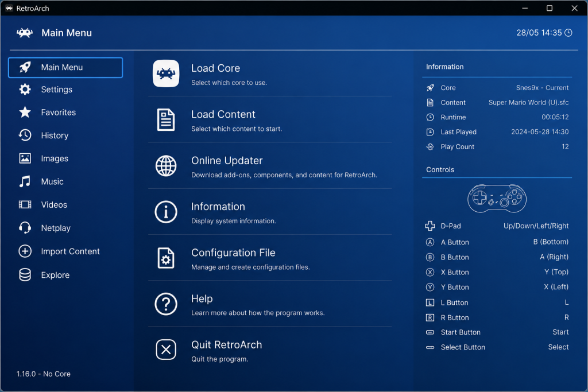588x392 pixels.
Task: Click the History clock icon
Action: [x=25, y=135]
